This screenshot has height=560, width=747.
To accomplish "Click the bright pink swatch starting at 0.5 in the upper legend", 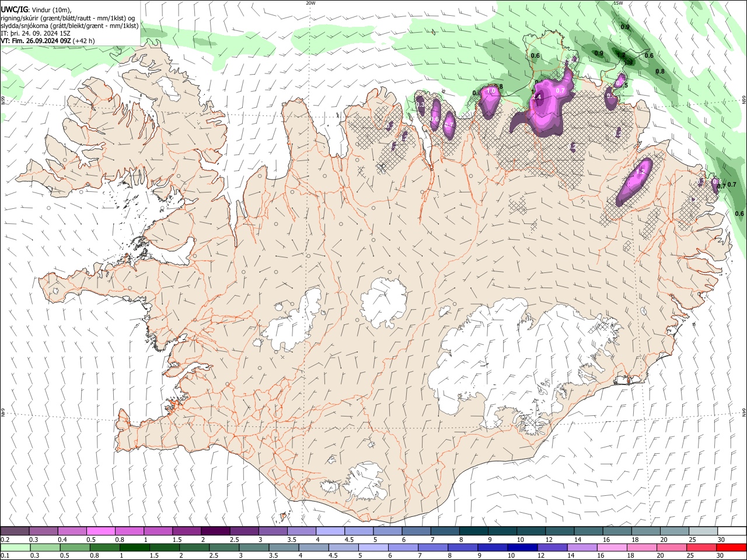I will [x=100, y=531].
